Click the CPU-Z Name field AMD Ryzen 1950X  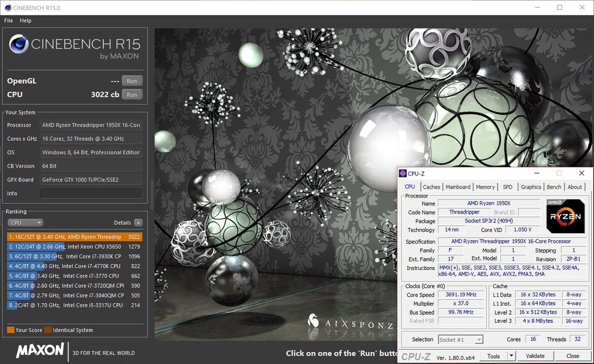[489, 204]
